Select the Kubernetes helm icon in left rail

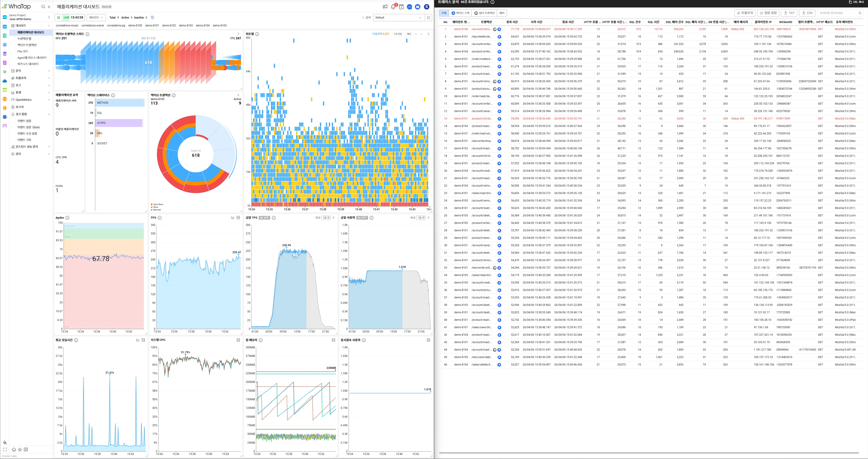coord(5,45)
